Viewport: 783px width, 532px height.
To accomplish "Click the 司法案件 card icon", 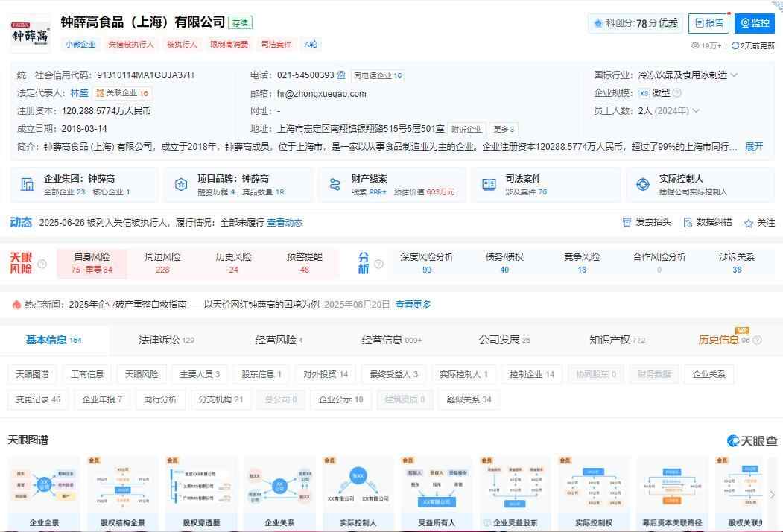I will tap(489, 185).
